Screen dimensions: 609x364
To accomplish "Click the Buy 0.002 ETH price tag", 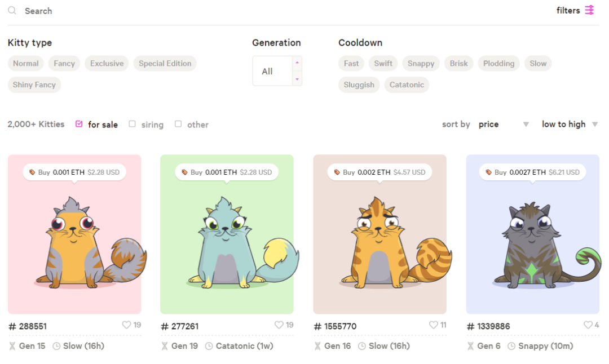I will [x=379, y=172].
